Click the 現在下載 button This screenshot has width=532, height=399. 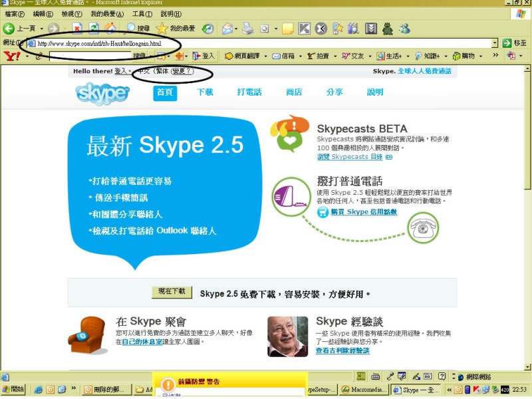[172, 292]
